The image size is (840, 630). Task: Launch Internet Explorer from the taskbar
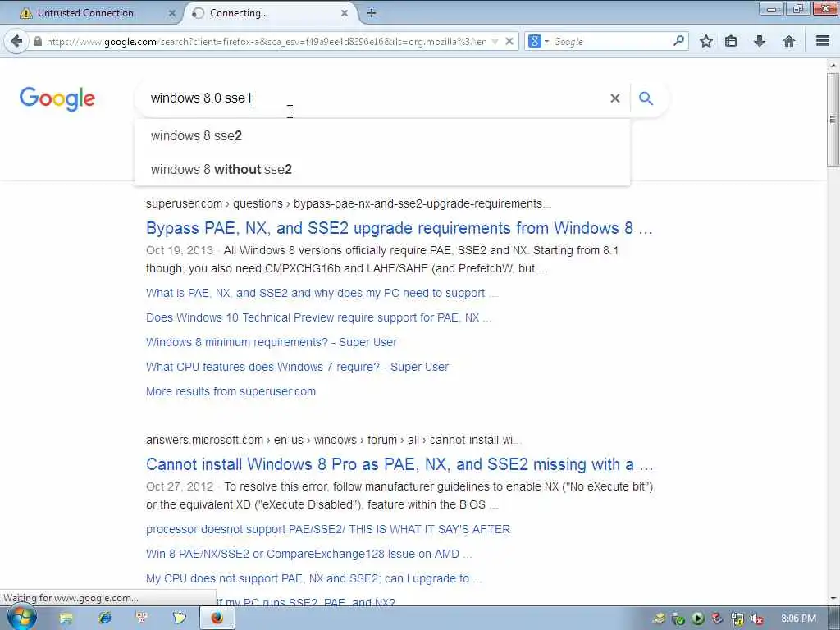click(x=104, y=619)
